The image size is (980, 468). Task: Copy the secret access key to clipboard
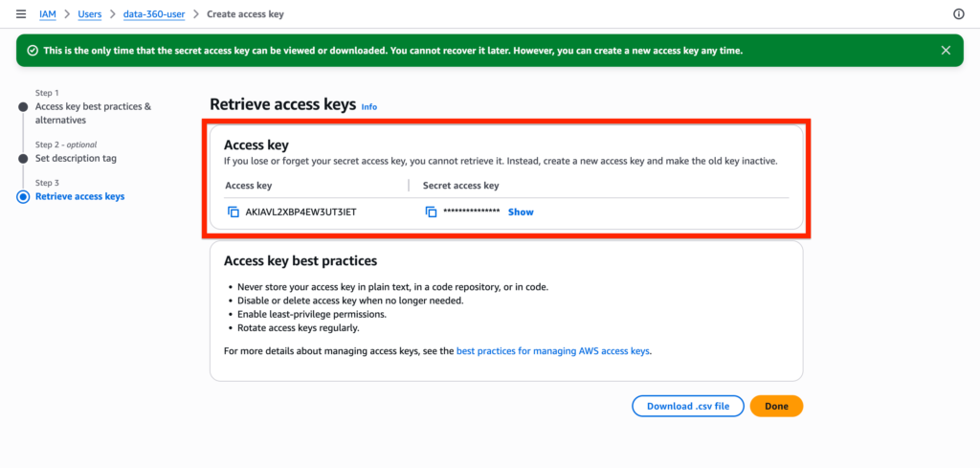431,212
